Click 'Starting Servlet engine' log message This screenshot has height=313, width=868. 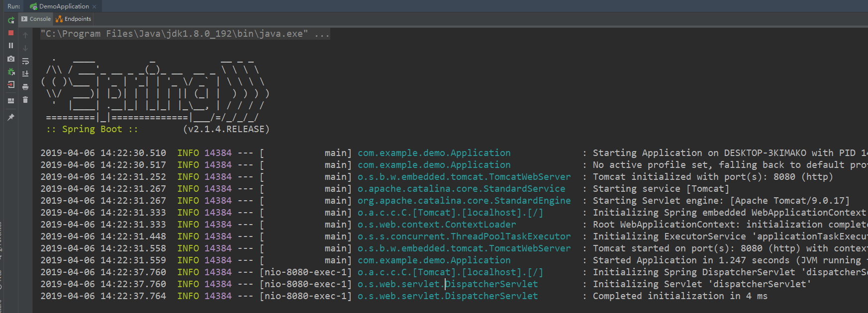(x=721, y=201)
